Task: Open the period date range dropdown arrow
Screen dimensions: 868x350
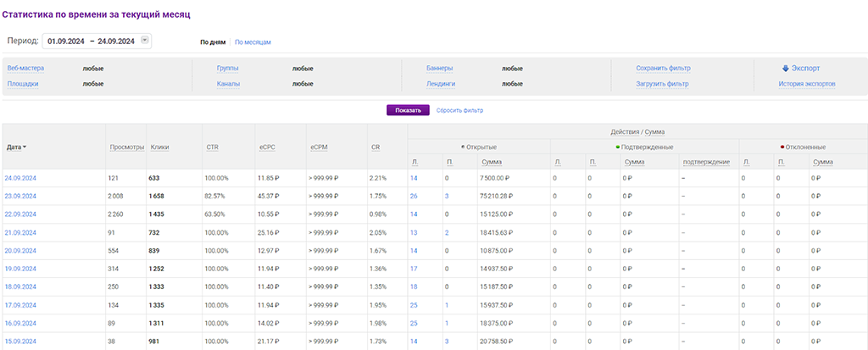Action: pyautogui.click(x=144, y=41)
